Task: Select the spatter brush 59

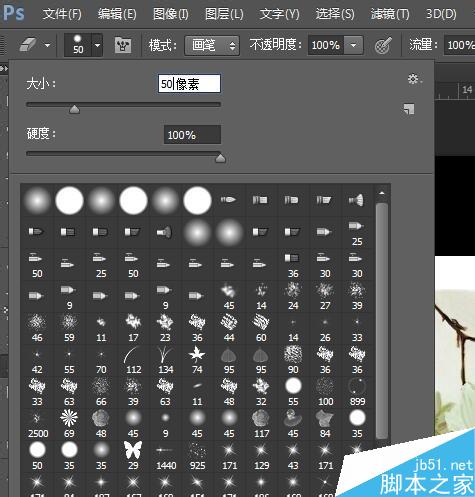Action: tap(69, 327)
